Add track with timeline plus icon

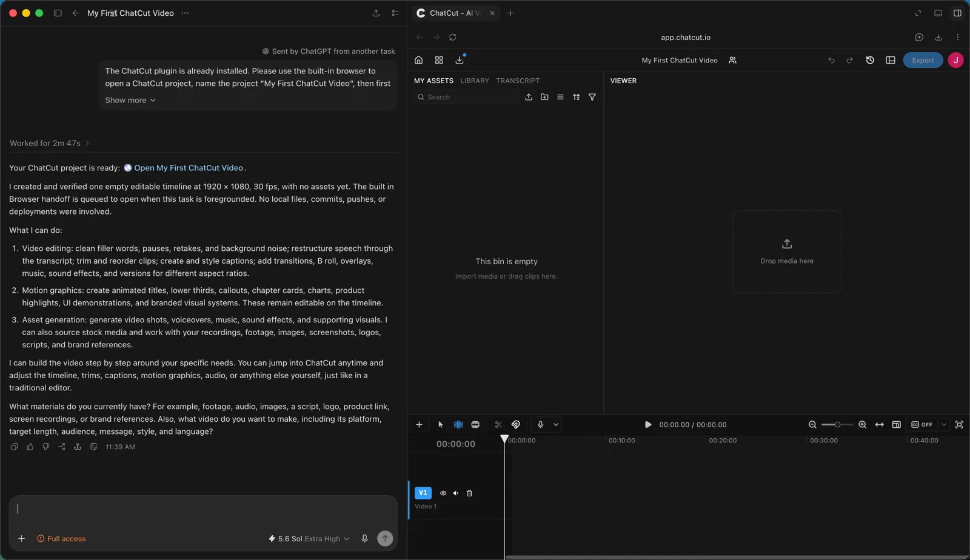419,425
